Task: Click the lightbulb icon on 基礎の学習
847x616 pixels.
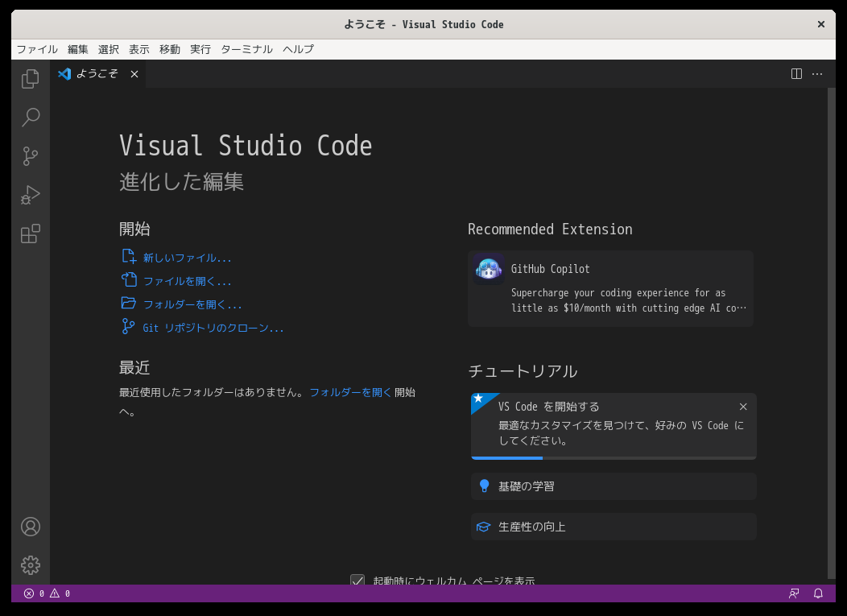Action: 484,486
